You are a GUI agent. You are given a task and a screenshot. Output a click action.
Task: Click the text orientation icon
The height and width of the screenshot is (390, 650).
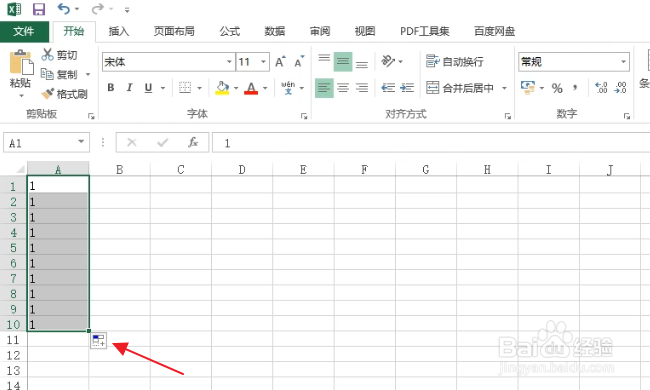click(x=388, y=61)
